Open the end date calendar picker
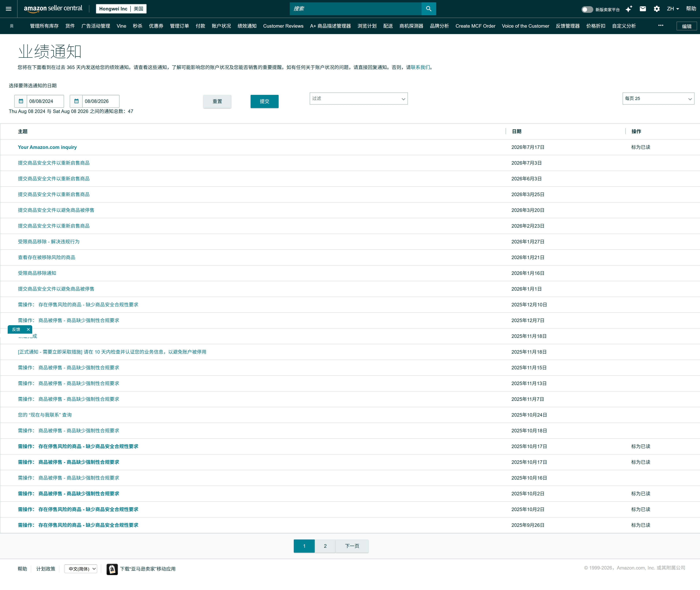 click(x=76, y=101)
